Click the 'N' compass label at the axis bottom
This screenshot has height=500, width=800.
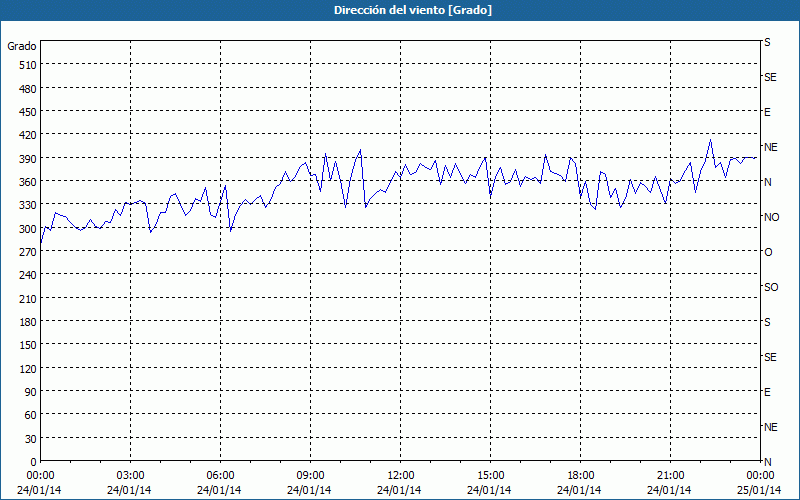[x=767, y=462]
